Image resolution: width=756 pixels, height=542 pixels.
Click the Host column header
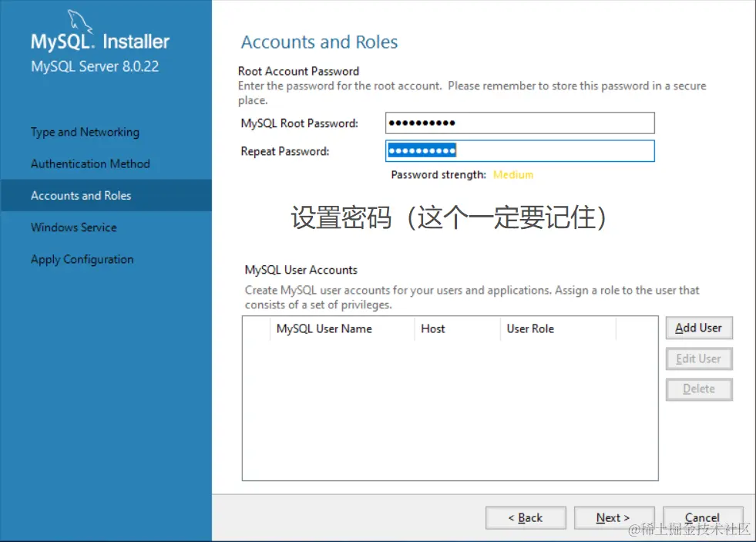pos(457,329)
